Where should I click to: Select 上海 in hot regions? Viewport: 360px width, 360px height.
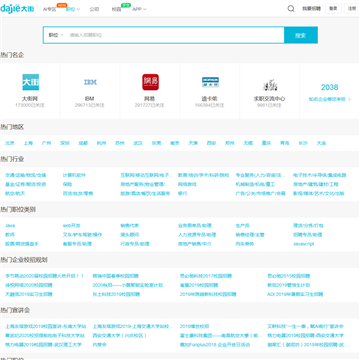click(28, 143)
